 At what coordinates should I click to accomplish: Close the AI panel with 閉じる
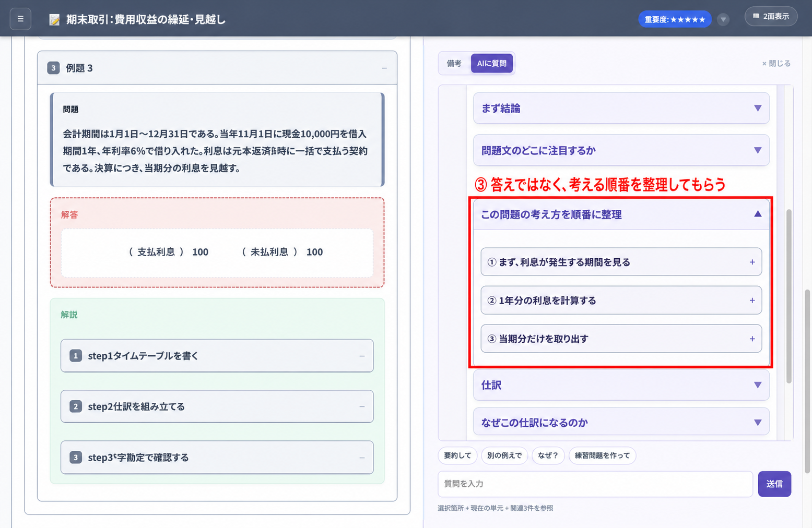776,63
